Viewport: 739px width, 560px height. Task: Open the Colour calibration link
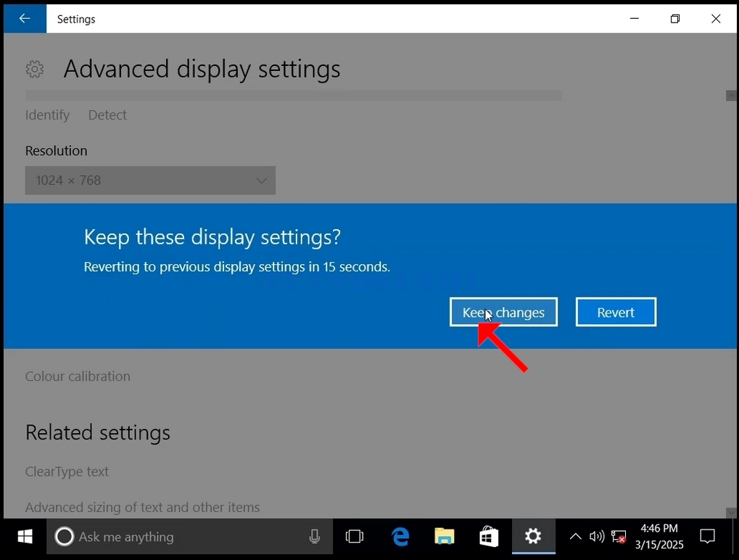[x=78, y=376]
